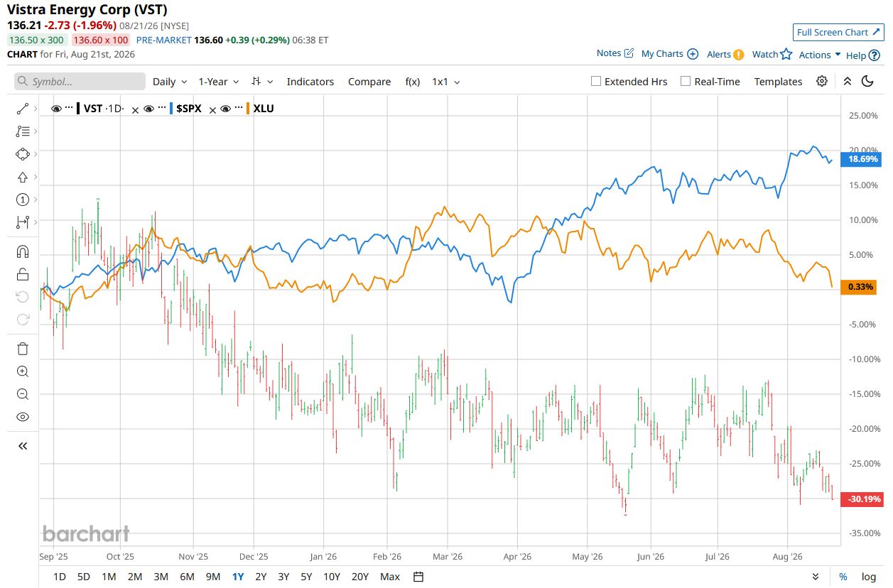This screenshot has width=893, height=588.
Task: Open the Compare menu
Action: (369, 82)
